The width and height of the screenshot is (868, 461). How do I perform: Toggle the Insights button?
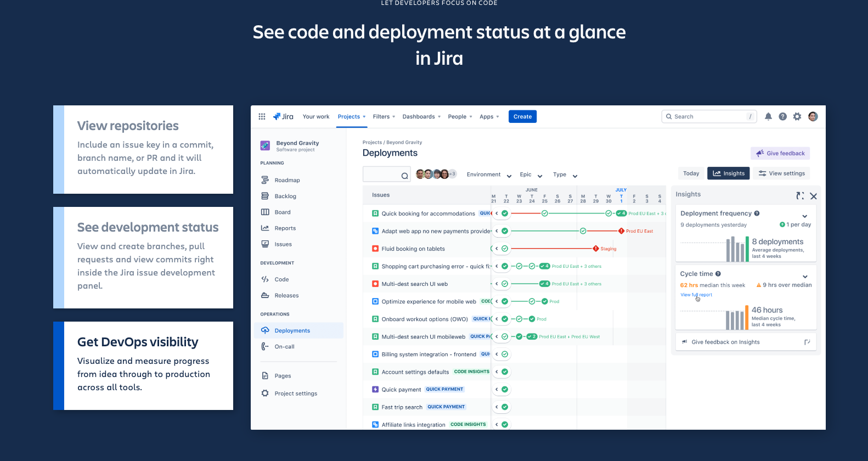pos(728,173)
